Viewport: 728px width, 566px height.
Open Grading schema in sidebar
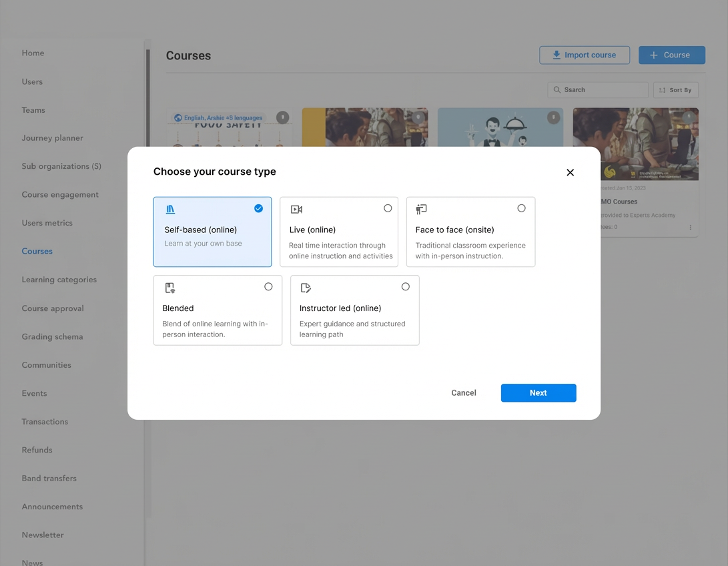(x=52, y=336)
